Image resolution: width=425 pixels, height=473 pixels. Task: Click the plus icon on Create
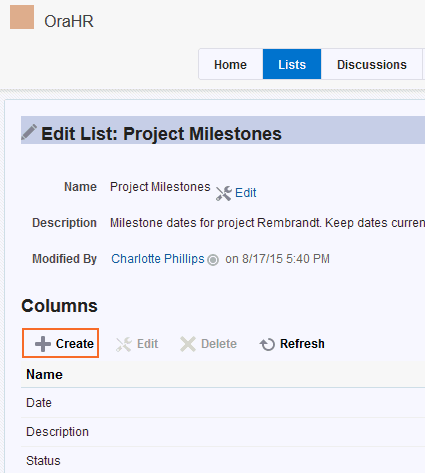[x=43, y=344]
